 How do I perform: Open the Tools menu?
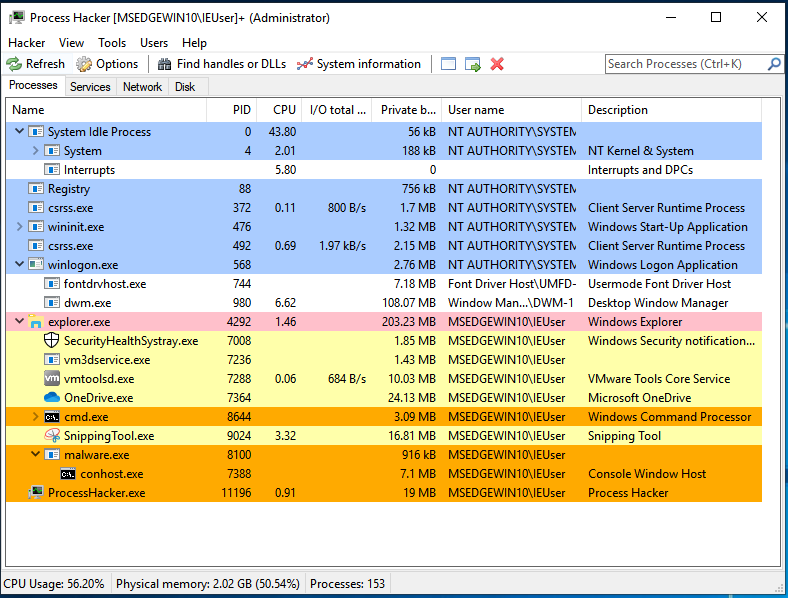point(112,43)
